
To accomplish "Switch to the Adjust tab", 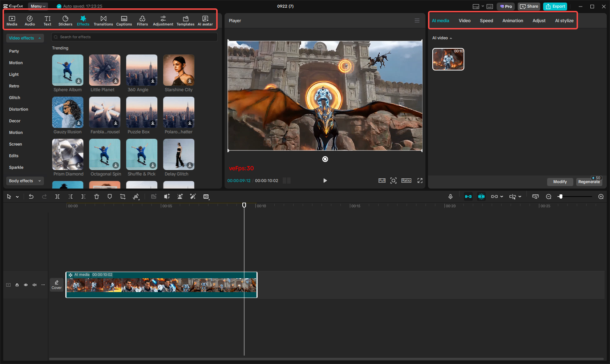I will 539,21.
